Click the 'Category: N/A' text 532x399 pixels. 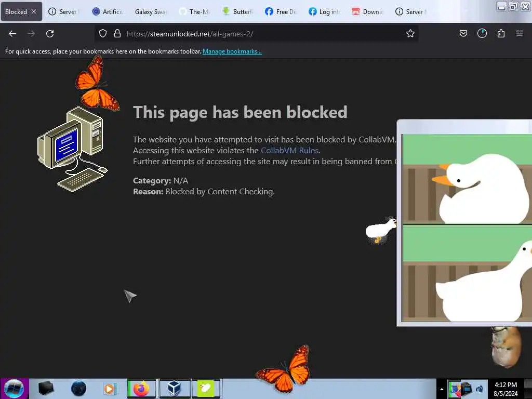pos(161,180)
